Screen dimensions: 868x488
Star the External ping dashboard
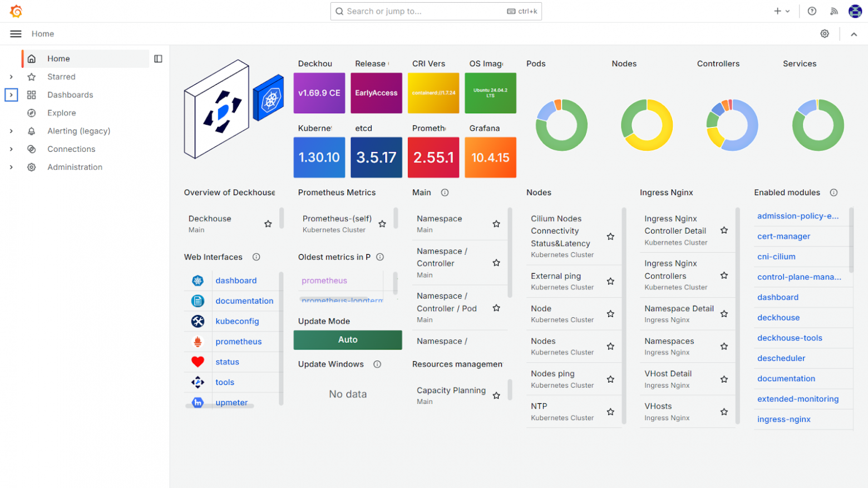pyautogui.click(x=610, y=281)
